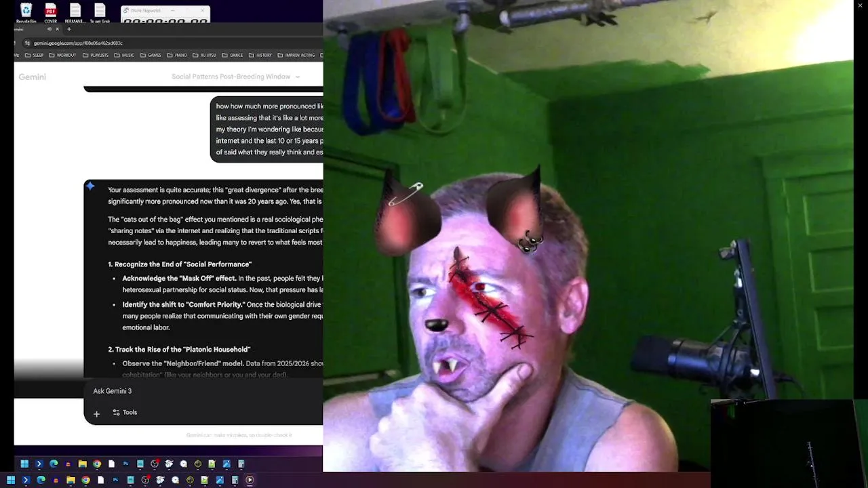Open Start menu in the bottom-most taskbar
Image resolution: width=868 pixels, height=488 pixels.
11,480
